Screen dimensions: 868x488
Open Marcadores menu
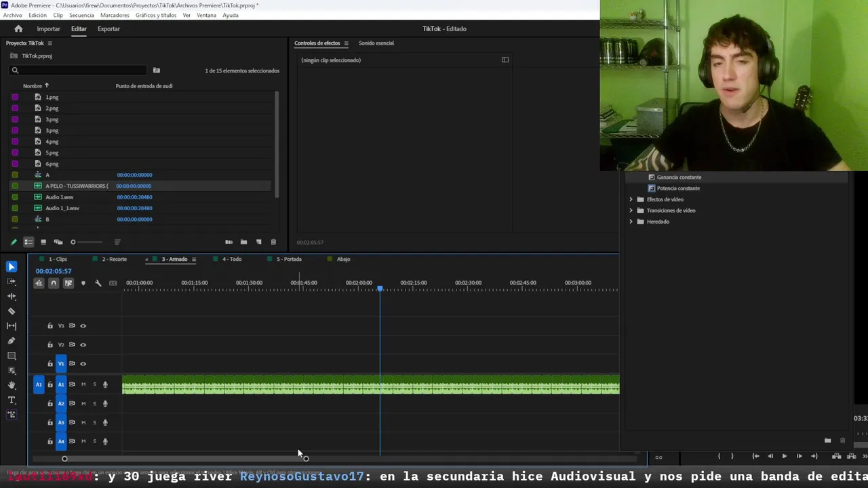point(115,15)
